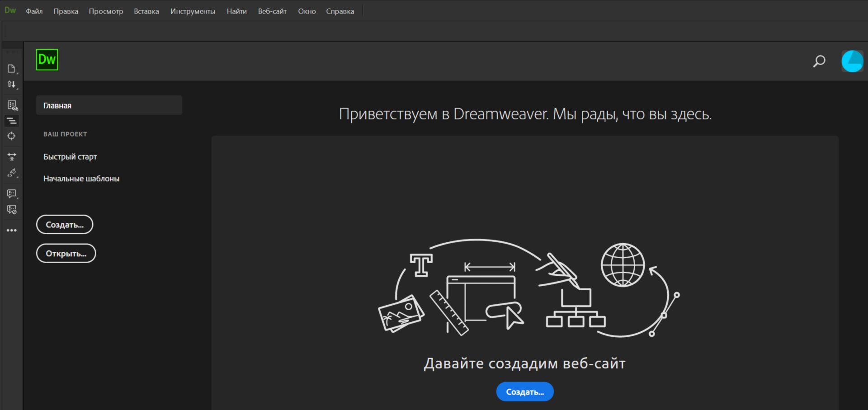Screen dimensions: 868x410
Task: Open the Инструменты menu
Action: [x=193, y=11]
